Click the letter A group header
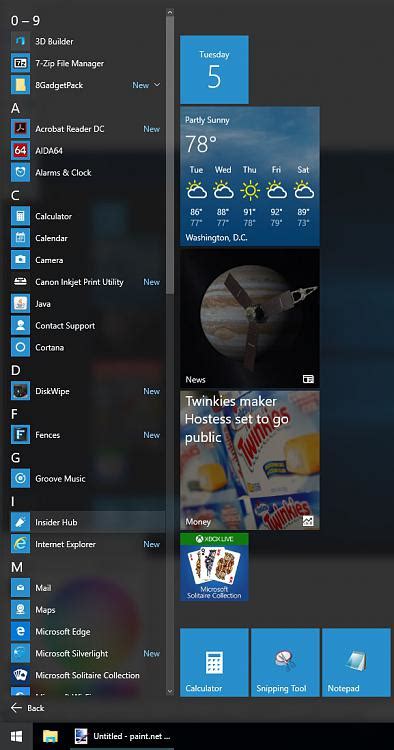This screenshot has height=750, width=394. click(15, 108)
